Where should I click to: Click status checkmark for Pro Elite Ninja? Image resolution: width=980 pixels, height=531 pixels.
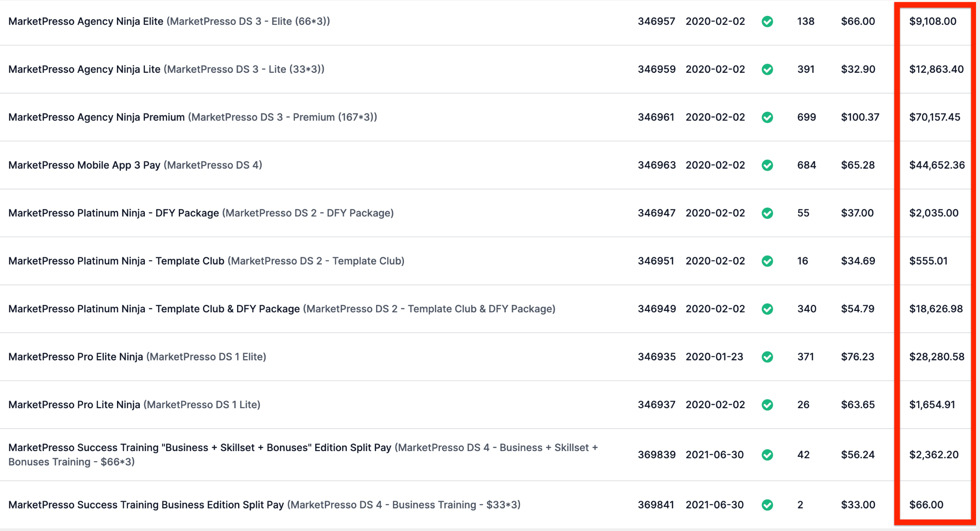tap(767, 357)
